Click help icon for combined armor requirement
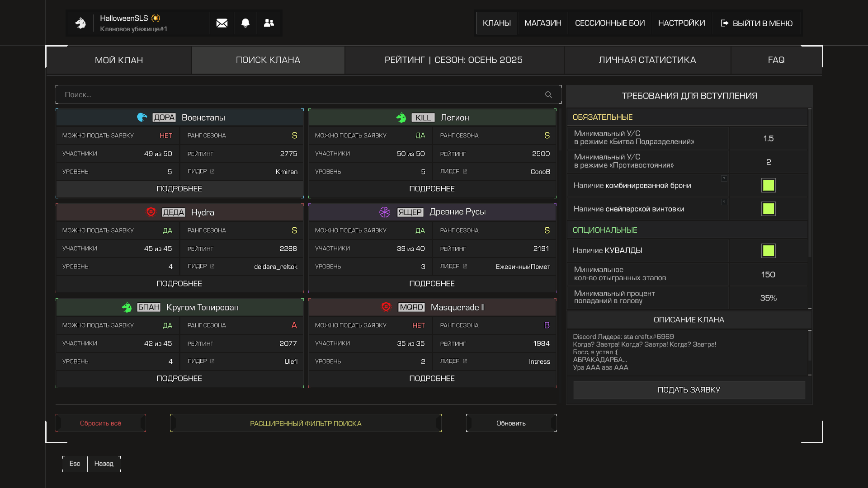The height and width of the screenshot is (488, 868). [x=724, y=178]
